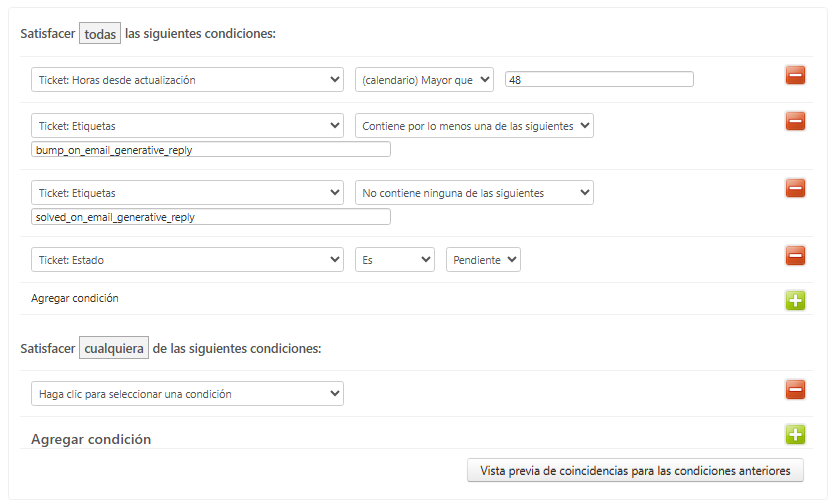This screenshot has width=832, height=504.
Task: Select 'Haga clic para seleccionar una condición'
Action: (x=187, y=394)
